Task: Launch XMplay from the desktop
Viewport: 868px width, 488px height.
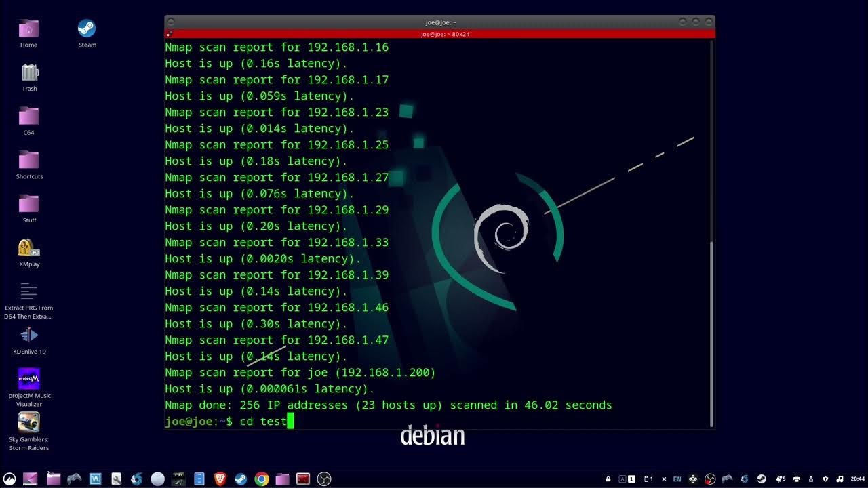Action: point(29,253)
